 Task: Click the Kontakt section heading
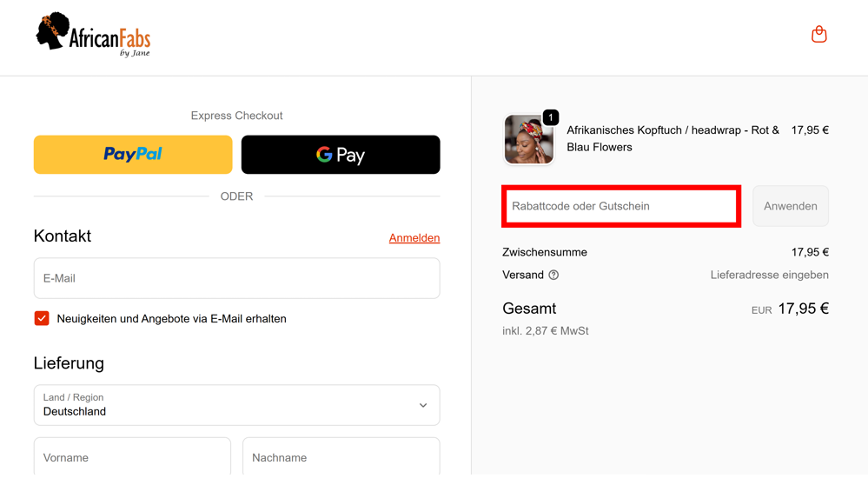62,236
